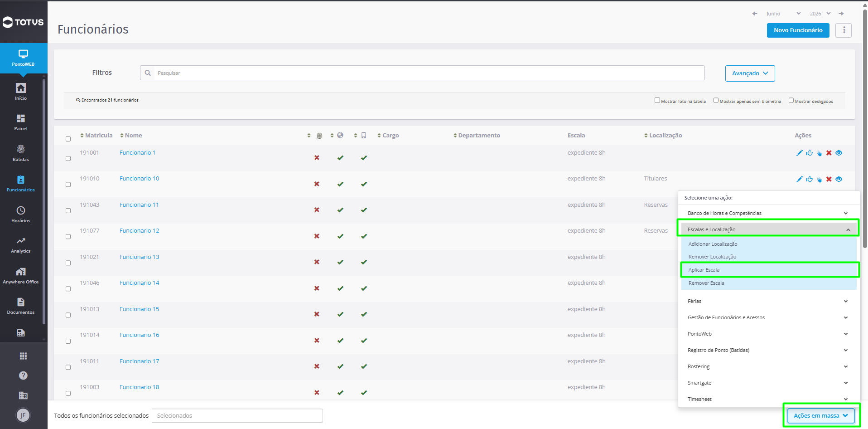Open Batidas fingerprint section
This screenshot has width=868, height=429.
[x=21, y=153]
